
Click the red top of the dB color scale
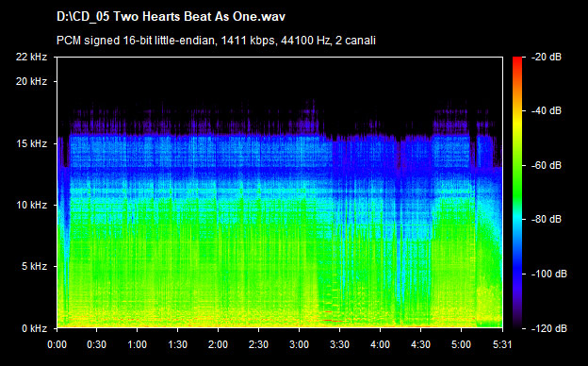pos(517,60)
